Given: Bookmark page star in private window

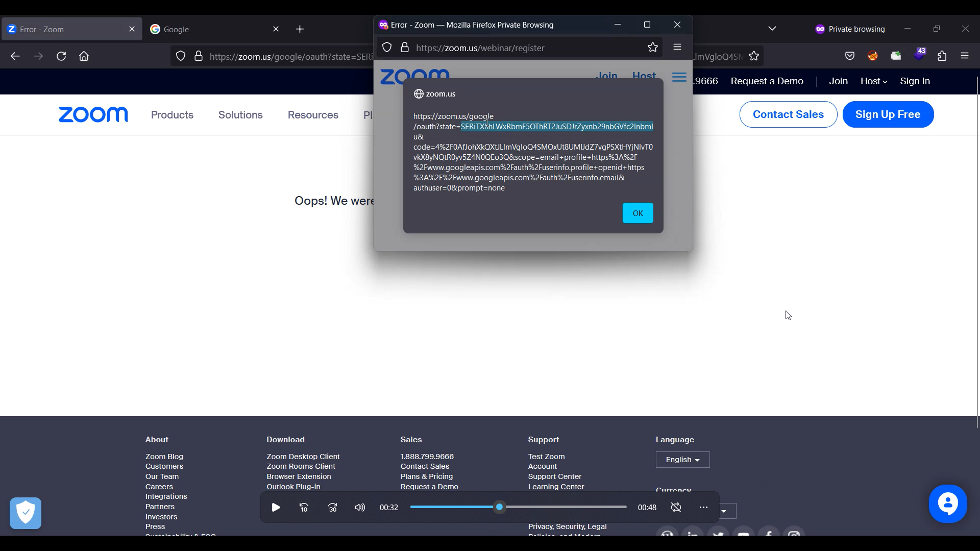Looking at the screenshot, I should pos(653,47).
